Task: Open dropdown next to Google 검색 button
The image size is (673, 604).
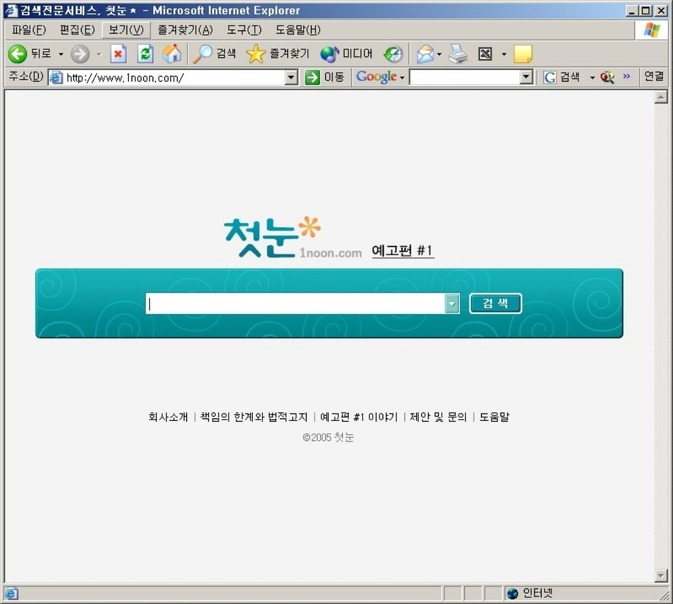Action: click(592, 78)
